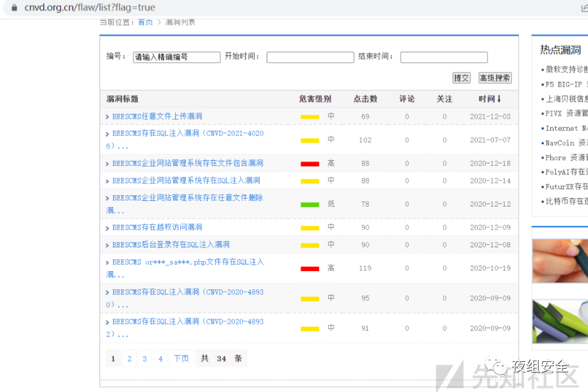
Task: Click red severity bar of or***_sa***.php row
Action: pyautogui.click(x=310, y=269)
